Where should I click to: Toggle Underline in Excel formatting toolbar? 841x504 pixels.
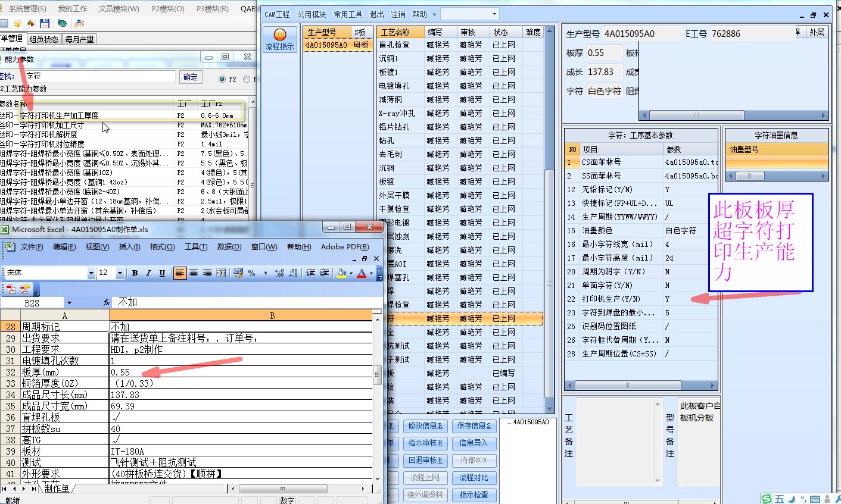(162, 273)
